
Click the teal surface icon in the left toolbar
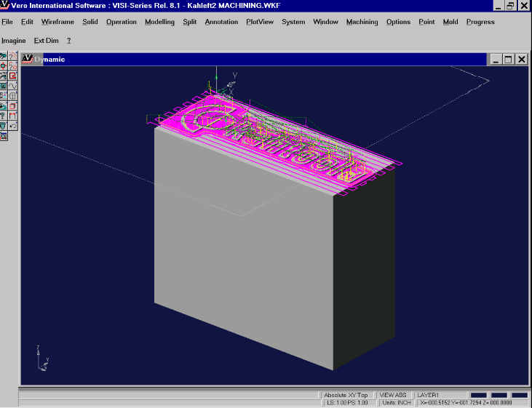tap(4, 105)
